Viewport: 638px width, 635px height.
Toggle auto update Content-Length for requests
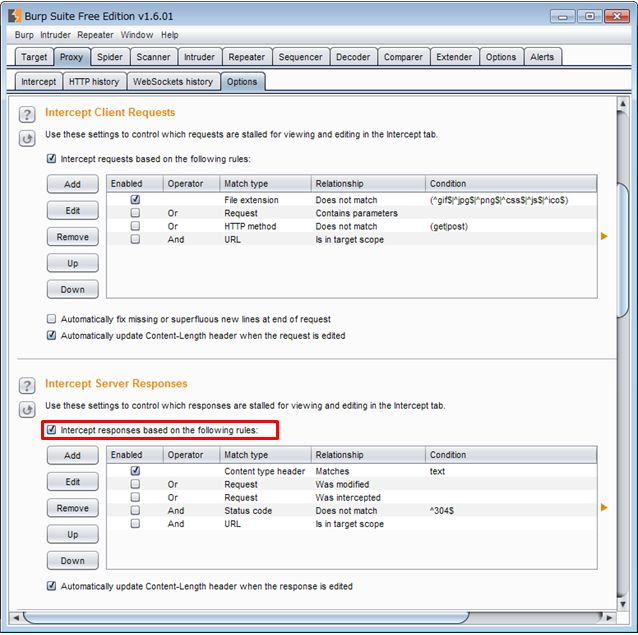[51, 335]
